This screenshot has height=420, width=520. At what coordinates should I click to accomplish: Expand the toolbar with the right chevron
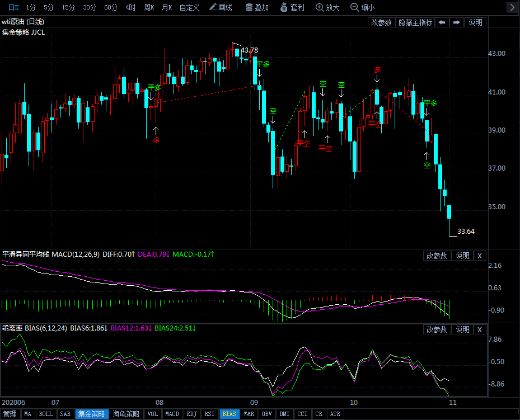512,7
